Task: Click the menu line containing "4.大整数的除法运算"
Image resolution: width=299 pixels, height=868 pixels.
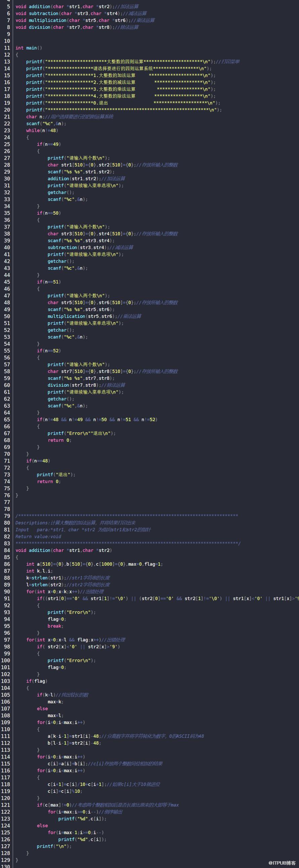Action: click(121, 96)
